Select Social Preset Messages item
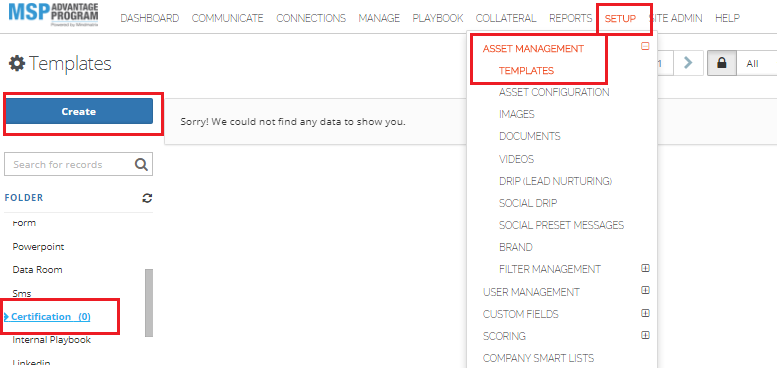 point(562,225)
